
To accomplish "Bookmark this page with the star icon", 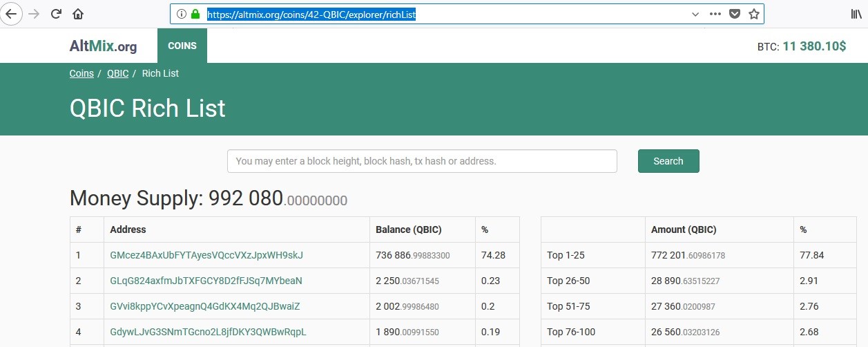I will (x=754, y=14).
